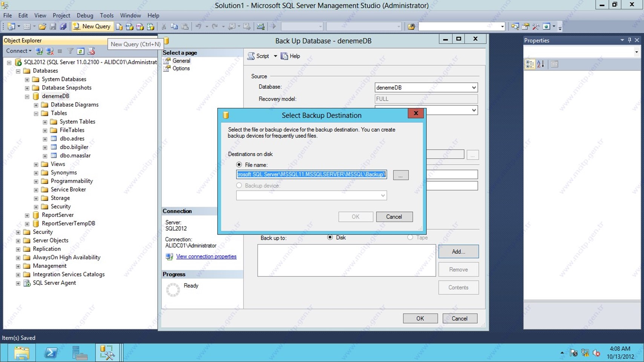This screenshot has height=362, width=644.
Task: Open the Project menu
Action: [61, 15]
